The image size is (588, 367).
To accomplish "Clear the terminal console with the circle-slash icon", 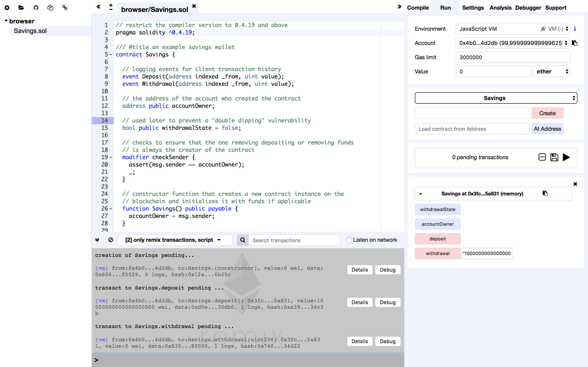I will [111, 240].
